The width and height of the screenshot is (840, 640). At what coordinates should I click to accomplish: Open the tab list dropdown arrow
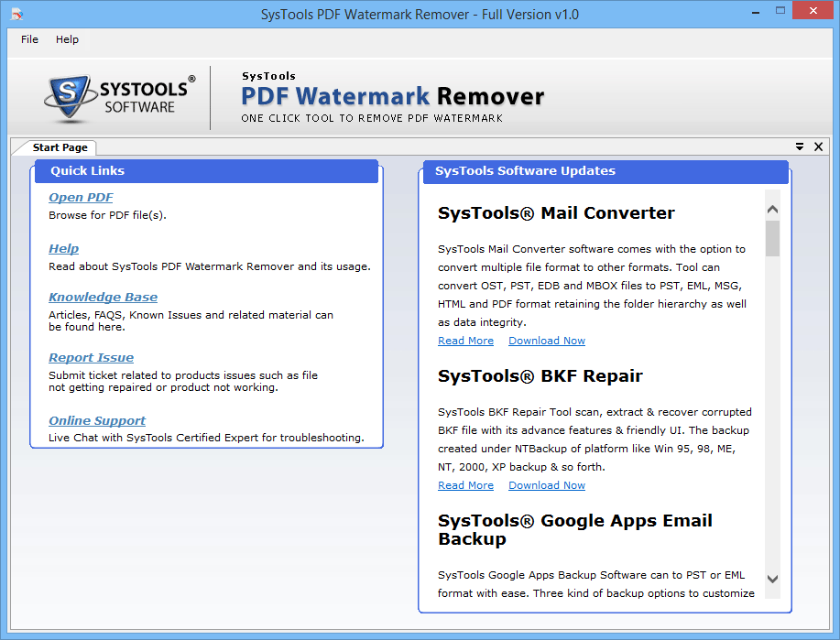point(800,146)
